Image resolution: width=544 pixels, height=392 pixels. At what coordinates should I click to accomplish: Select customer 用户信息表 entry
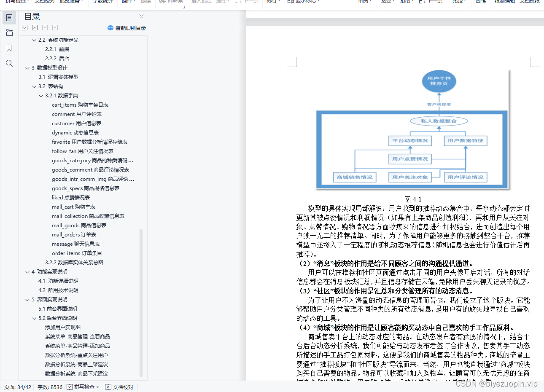(76, 124)
